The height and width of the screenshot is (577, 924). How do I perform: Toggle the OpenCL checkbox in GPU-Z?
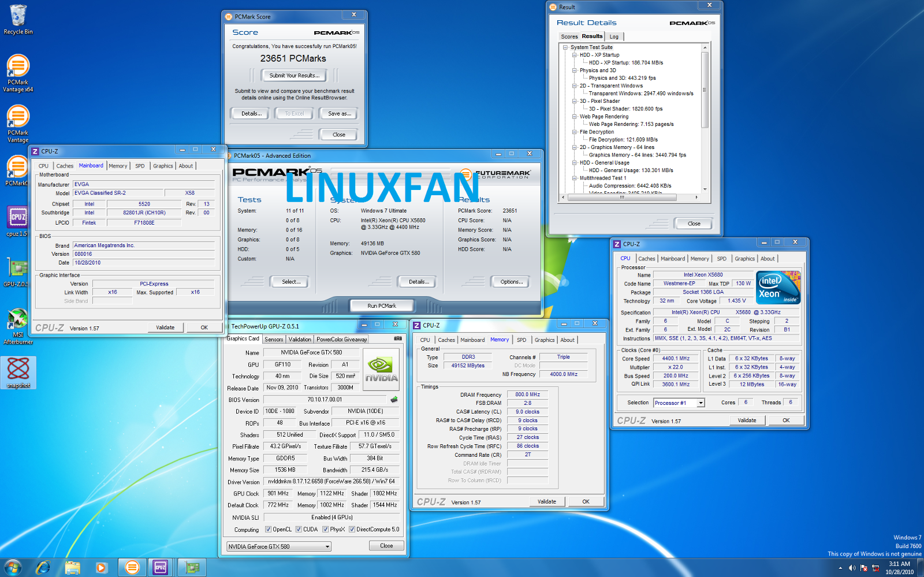[268, 529]
